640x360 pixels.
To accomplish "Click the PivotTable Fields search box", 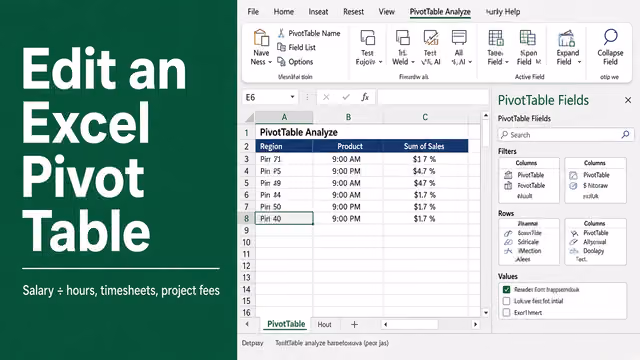I will pyautogui.click(x=566, y=135).
